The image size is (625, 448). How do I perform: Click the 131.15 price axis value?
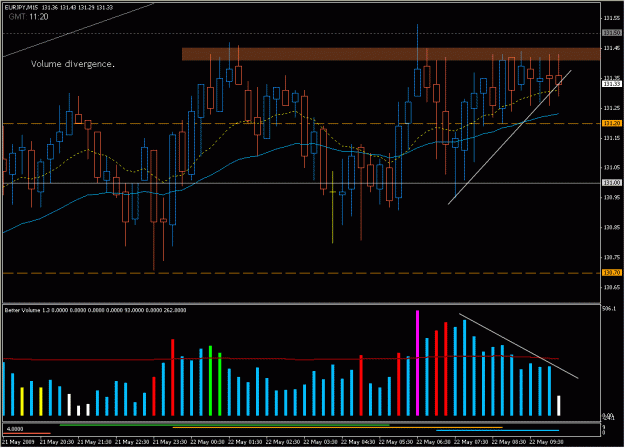coord(612,138)
